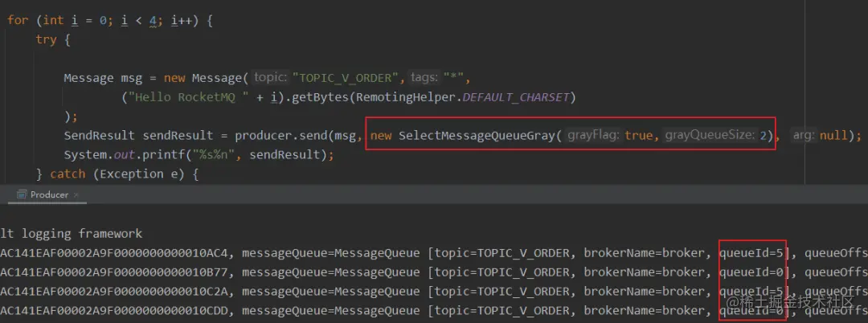Viewport: 868px width, 323px height.
Task: Close the Producer tab
Action: 76,195
